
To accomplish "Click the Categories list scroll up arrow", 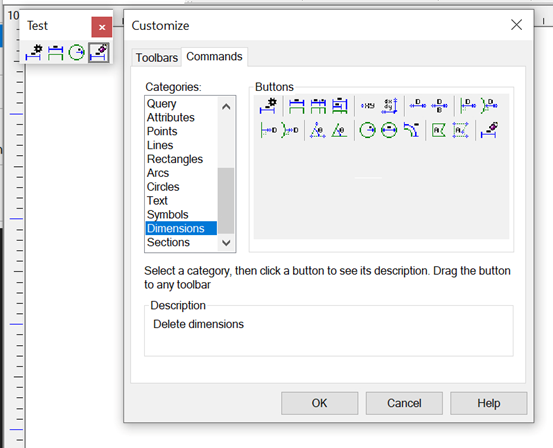I will point(226,106).
